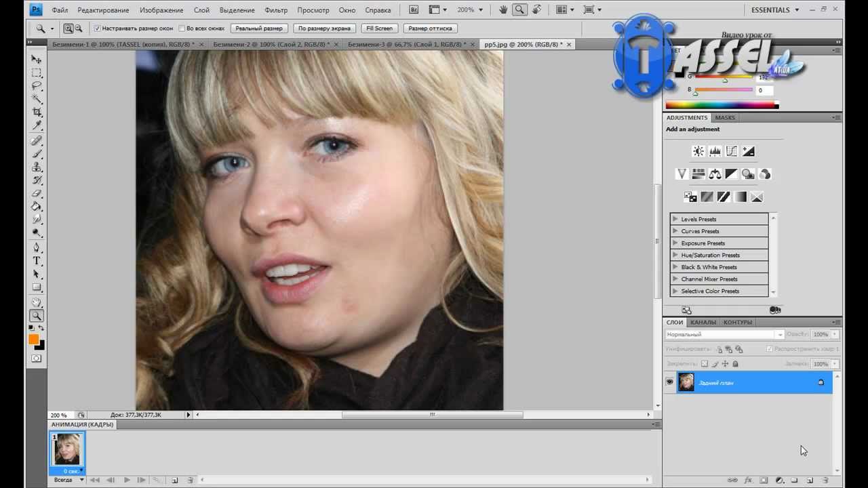Screen dimensions: 868x488
Task: Add a Color Balance adjustment
Action: [715, 174]
